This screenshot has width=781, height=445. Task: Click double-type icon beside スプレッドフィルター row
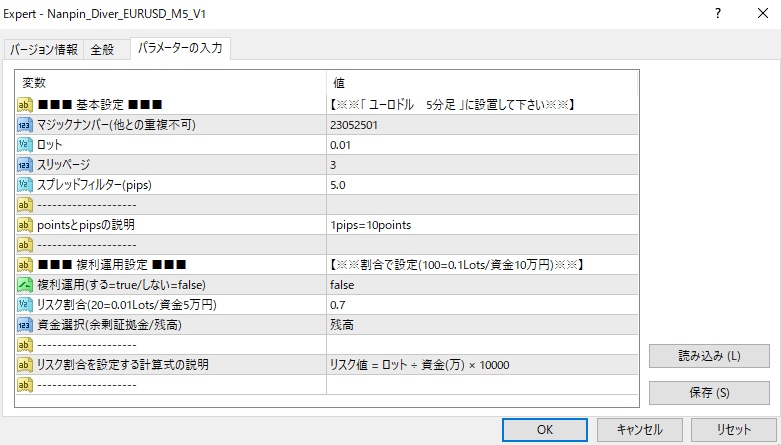pos(24,185)
